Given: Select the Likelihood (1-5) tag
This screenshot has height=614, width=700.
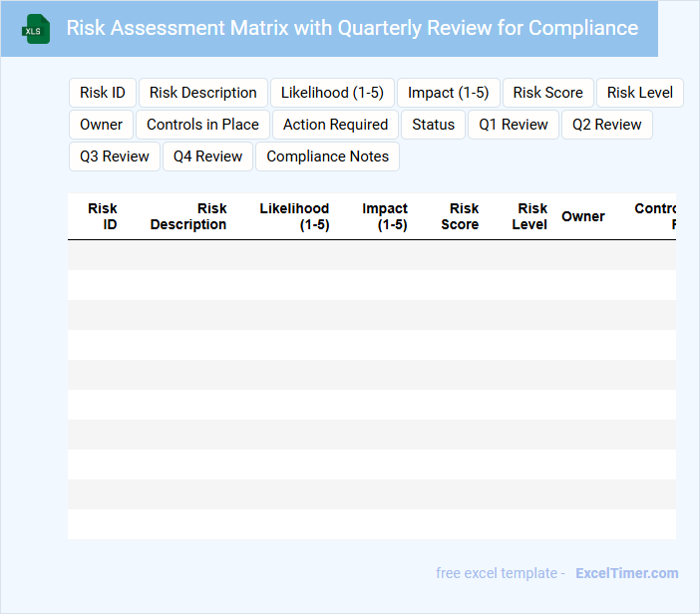Looking at the screenshot, I should [332, 93].
